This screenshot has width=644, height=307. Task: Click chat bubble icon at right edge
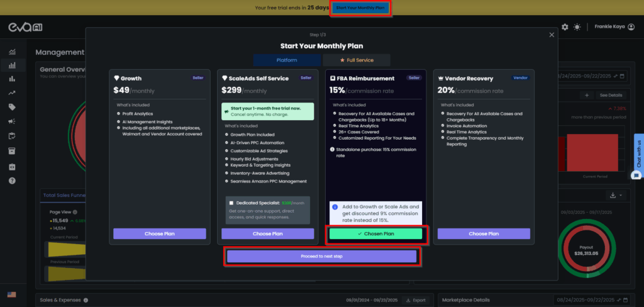[636, 176]
